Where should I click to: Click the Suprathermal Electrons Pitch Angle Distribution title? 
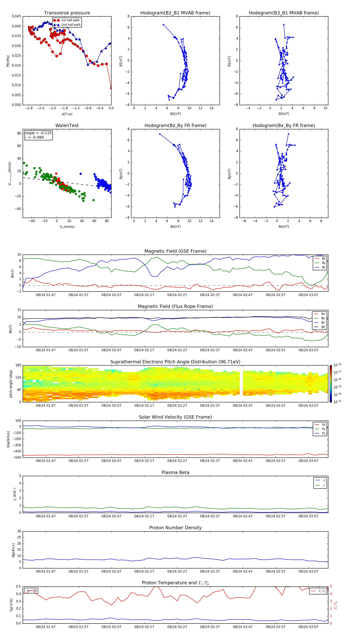[175, 362]
